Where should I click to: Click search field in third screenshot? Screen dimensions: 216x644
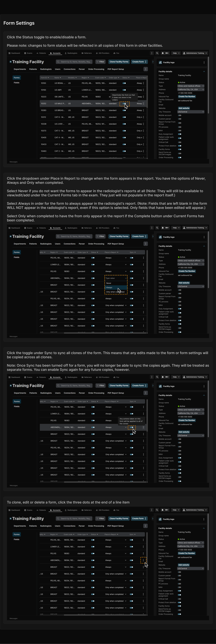[x=74, y=385]
